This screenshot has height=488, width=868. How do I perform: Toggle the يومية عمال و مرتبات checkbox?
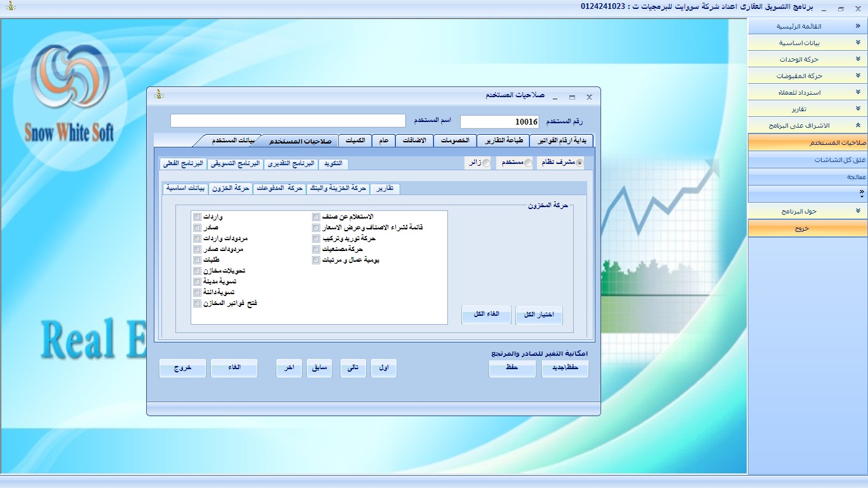pyautogui.click(x=316, y=261)
